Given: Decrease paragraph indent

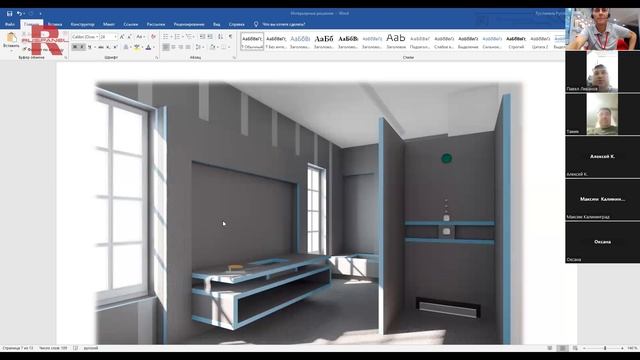Looking at the screenshot, I should (x=202, y=37).
